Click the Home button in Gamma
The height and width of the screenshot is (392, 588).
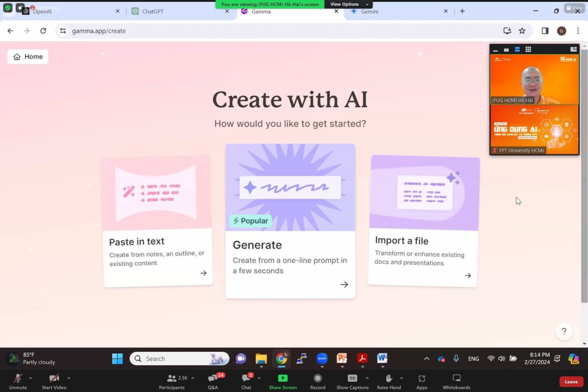28,57
